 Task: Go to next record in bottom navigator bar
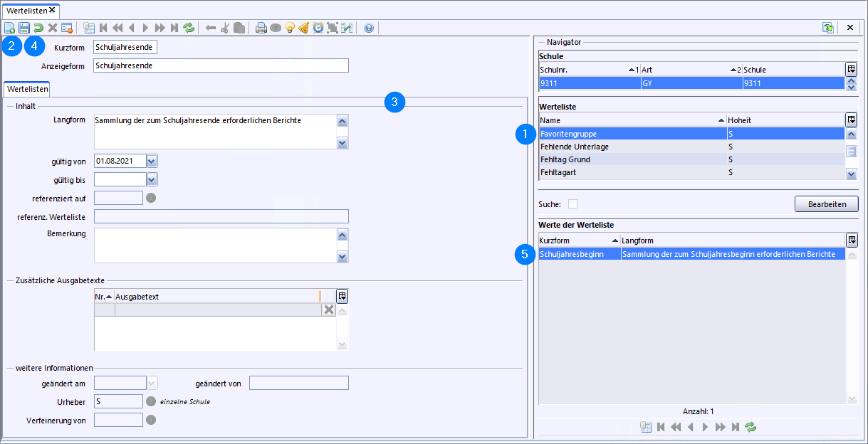pyautogui.click(x=706, y=427)
